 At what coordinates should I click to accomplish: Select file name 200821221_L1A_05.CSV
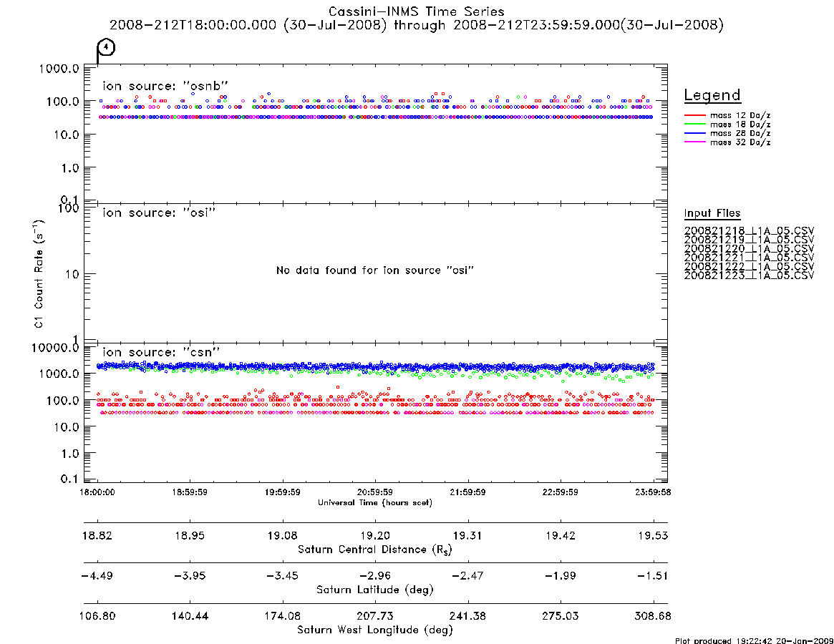[749, 258]
